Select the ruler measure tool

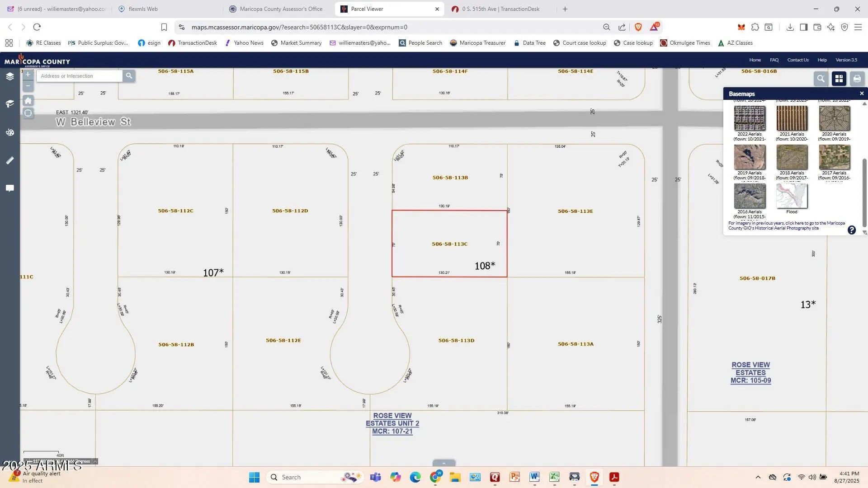pos(10,160)
